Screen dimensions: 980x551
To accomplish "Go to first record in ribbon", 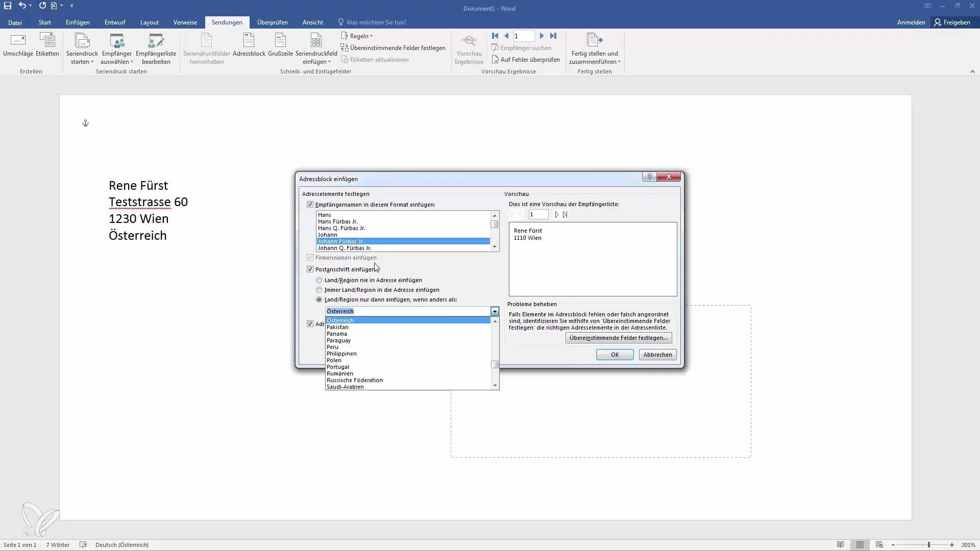I will pos(495,36).
